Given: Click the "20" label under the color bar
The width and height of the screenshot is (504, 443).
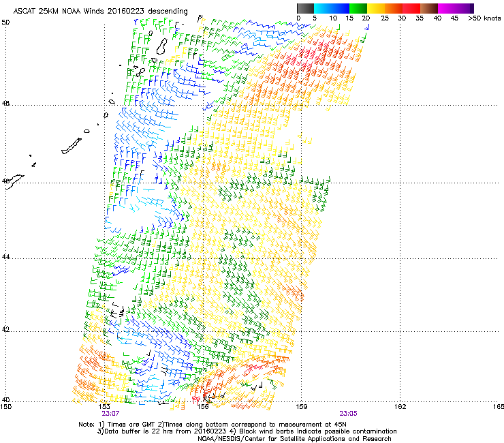Looking at the screenshot, I should click(x=366, y=18).
